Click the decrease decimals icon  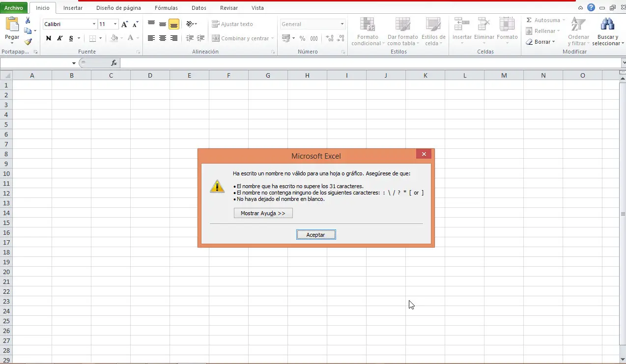tap(341, 38)
